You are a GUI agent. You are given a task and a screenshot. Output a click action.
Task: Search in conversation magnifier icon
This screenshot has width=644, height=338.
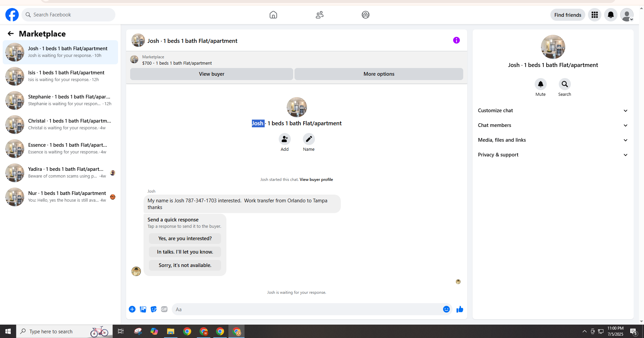tap(565, 84)
